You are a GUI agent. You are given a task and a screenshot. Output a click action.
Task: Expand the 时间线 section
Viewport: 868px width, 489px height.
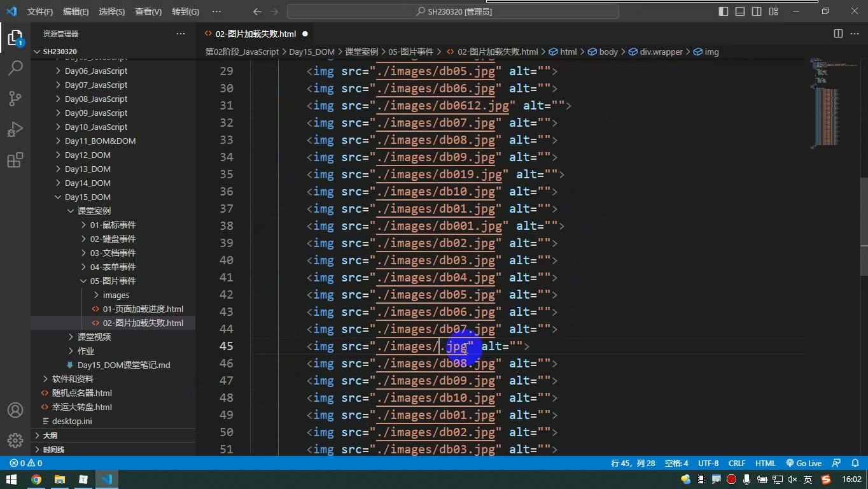pos(113,450)
